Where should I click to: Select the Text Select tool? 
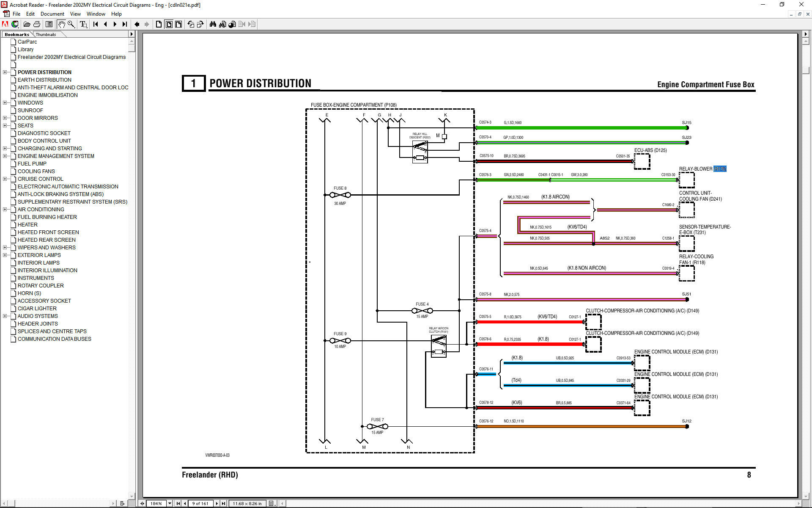[x=83, y=24]
